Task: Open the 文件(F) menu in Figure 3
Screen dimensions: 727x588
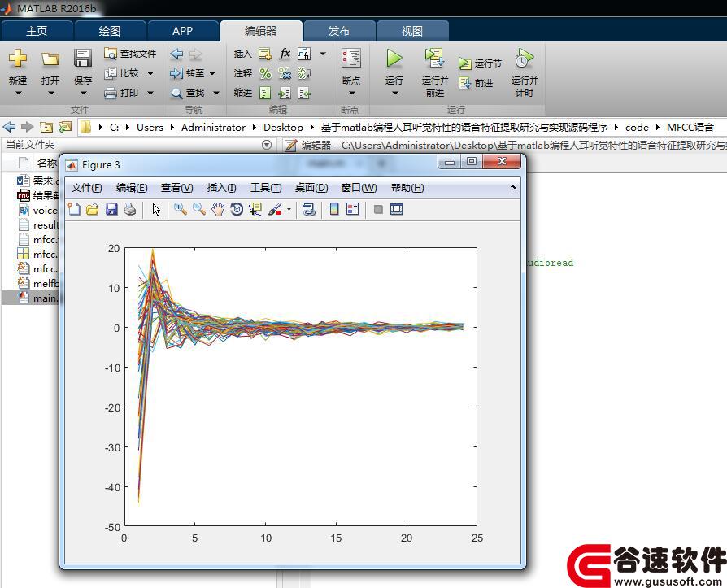Action: pos(87,187)
